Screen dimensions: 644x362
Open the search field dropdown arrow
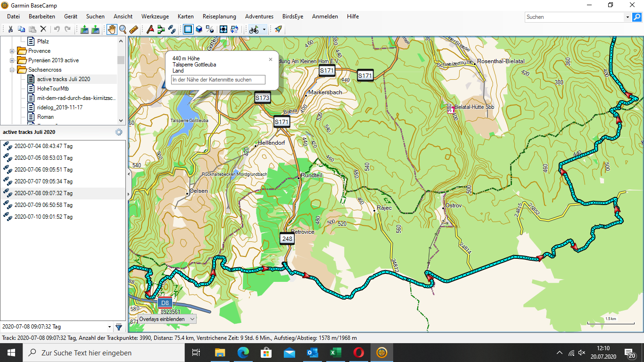point(627,17)
